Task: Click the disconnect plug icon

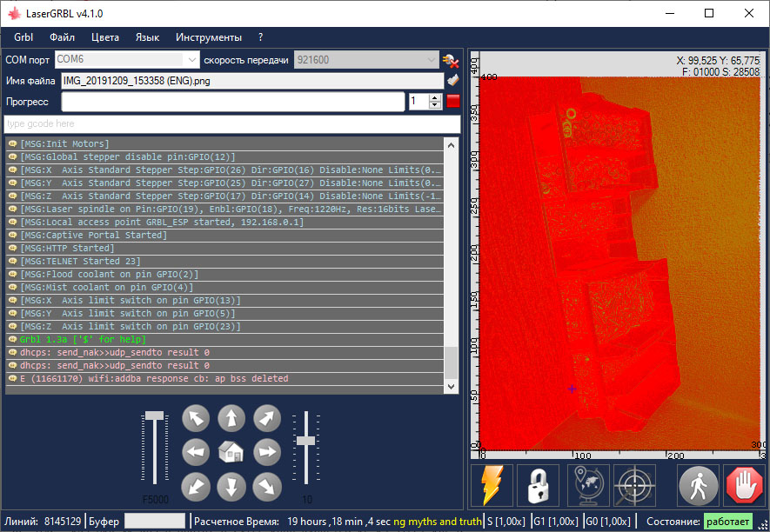Action: point(451,60)
